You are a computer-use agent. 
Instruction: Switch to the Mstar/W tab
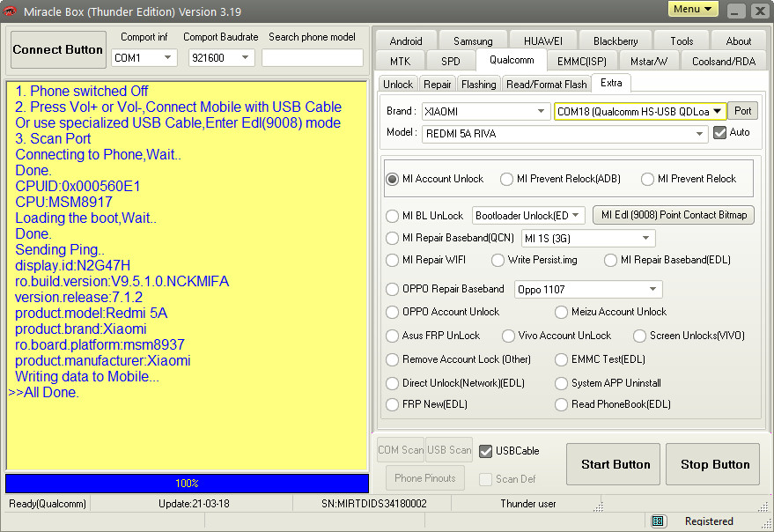(649, 62)
